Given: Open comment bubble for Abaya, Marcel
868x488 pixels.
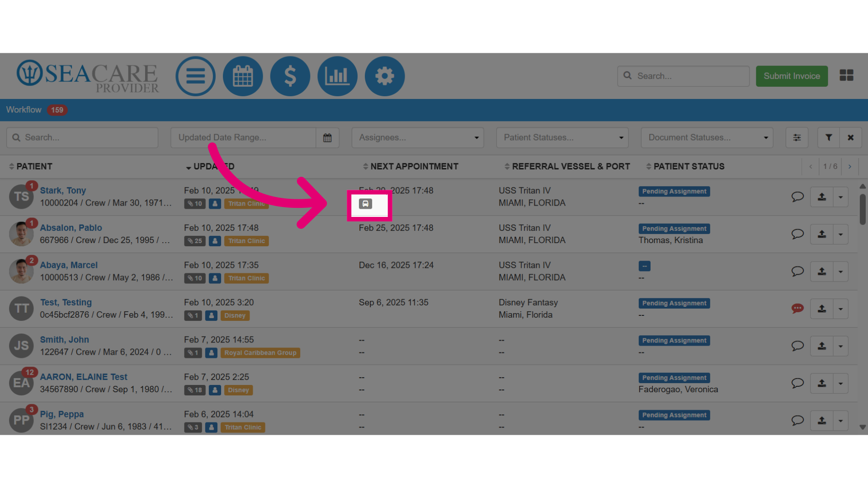Looking at the screenshot, I should [797, 271].
